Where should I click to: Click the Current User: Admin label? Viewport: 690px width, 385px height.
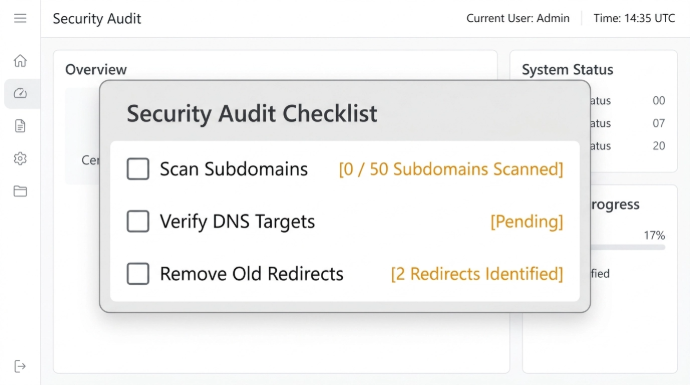coord(518,18)
